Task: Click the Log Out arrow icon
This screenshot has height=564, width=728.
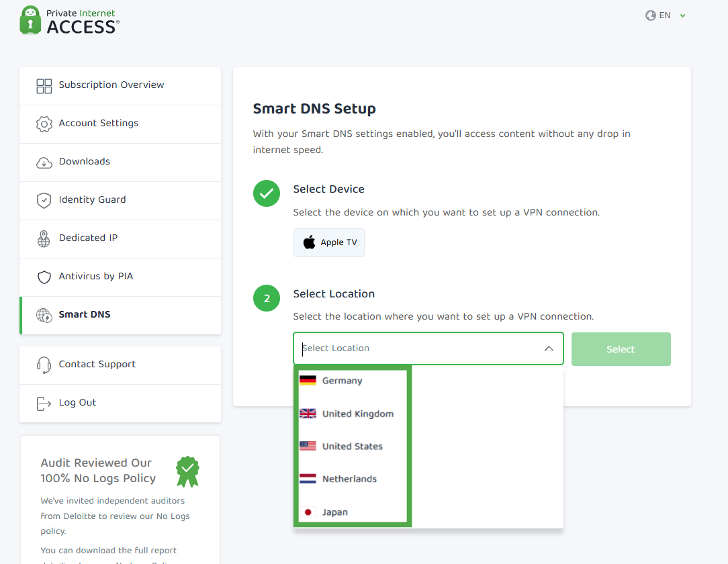Action: tap(44, 404)
